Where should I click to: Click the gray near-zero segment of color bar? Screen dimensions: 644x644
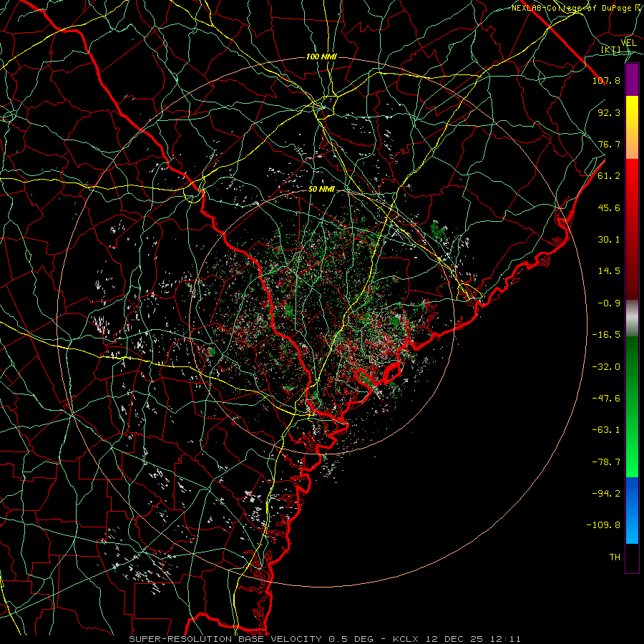[x=632, y=318]
